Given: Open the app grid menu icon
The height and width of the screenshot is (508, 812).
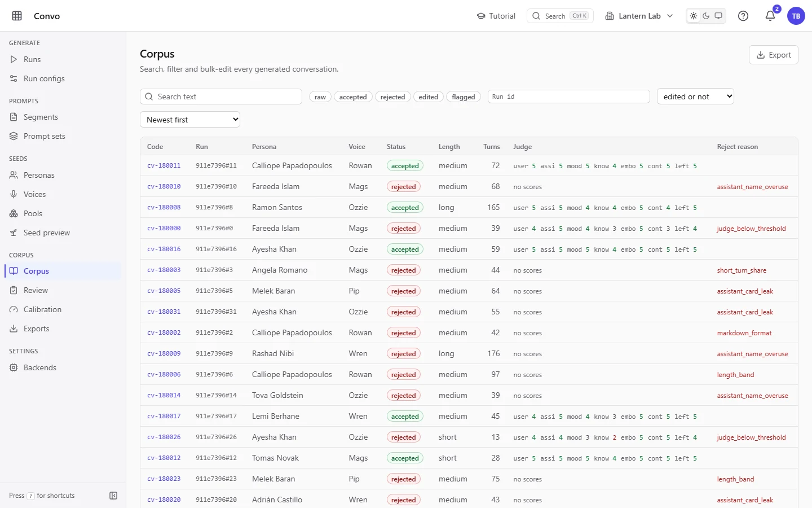Looking at the screenshot, I should click(17, 16).
